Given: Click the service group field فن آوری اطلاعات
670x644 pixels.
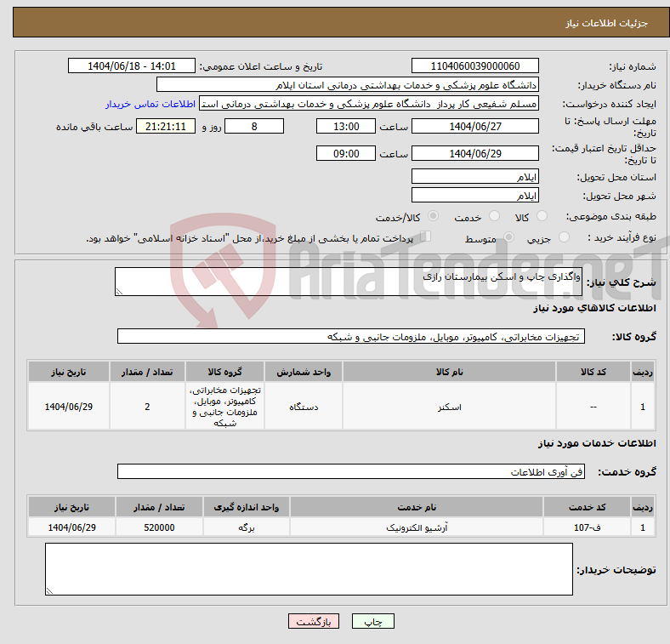Looking at the screenshot, I should coord(351,471).
